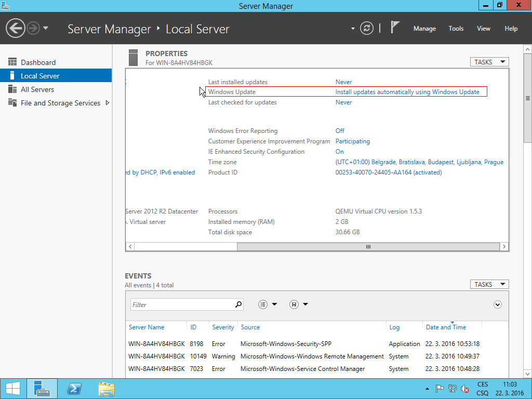The image size is (532, 399).
Task: Open the Help menu
Action: pos(511,29)
